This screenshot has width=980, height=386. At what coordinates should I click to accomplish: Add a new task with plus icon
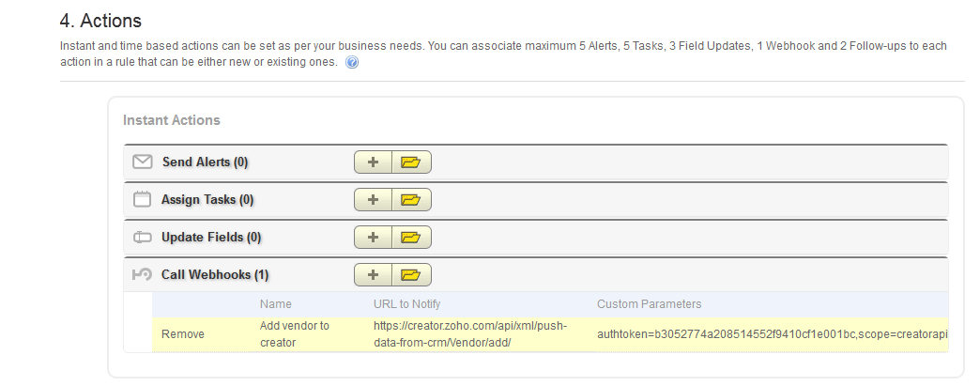coord(373,200)
